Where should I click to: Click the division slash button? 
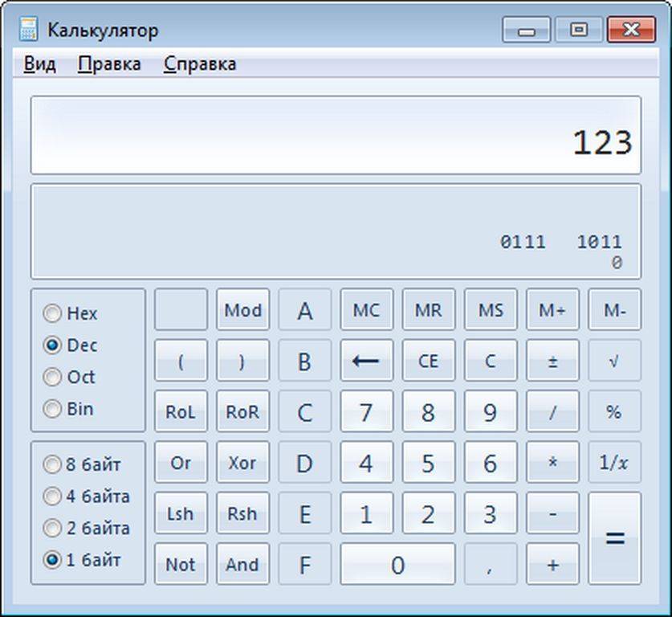pyautogui.click(x=552, y=412)
